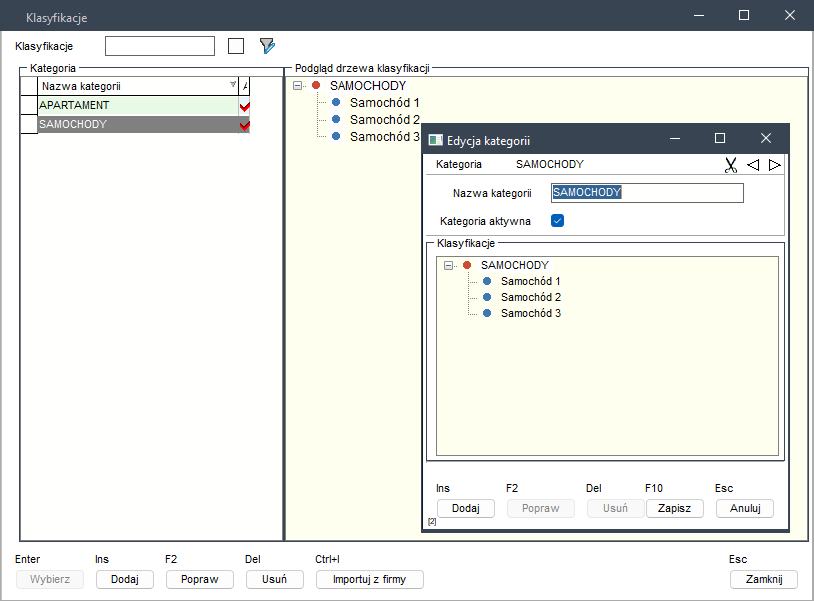Click the red SAMOCHODY node bullet in dialog tree

coord(467,266)
